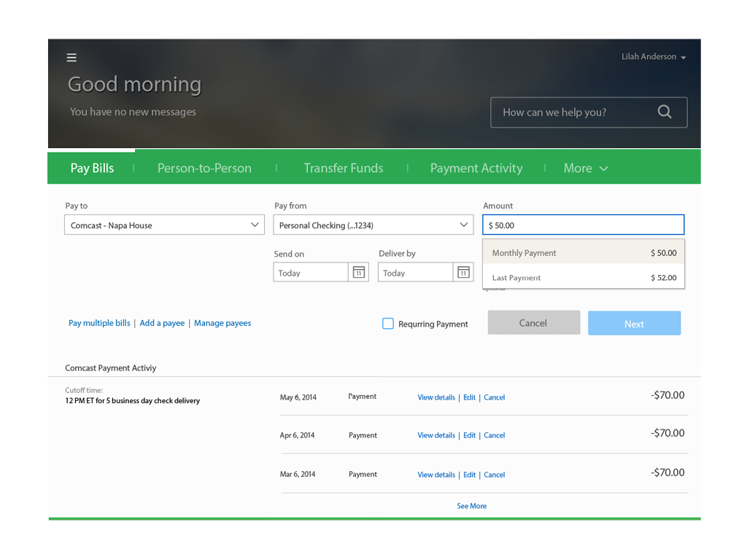Click the -$70.00 amount for Apr 6

point(667,433)
